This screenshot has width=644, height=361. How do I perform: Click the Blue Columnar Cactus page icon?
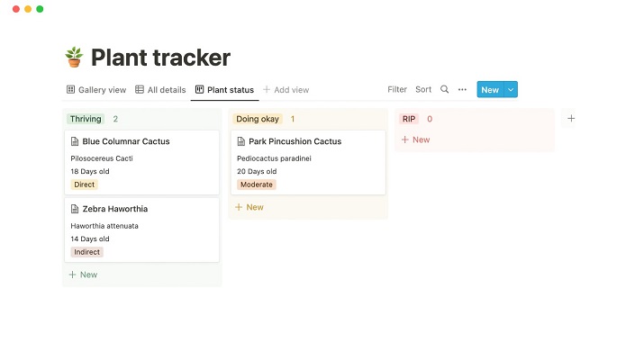[76, 141]
